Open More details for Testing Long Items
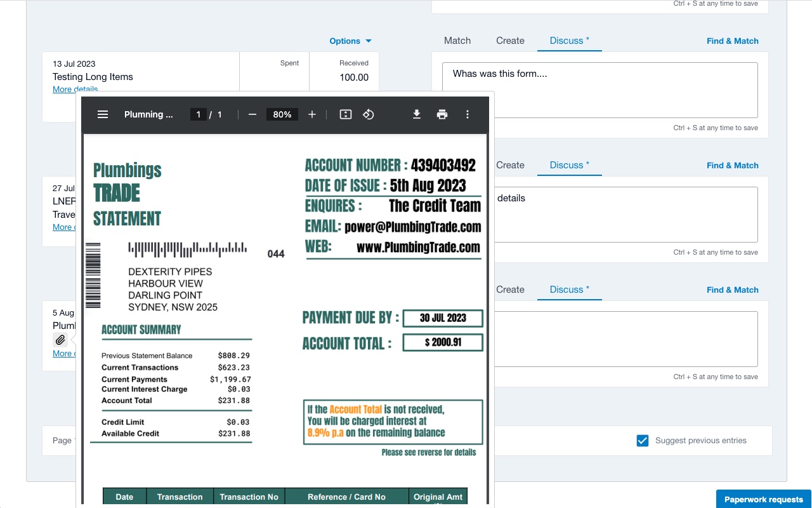This screenshot has height=508, width=812. tap(75, 90)
